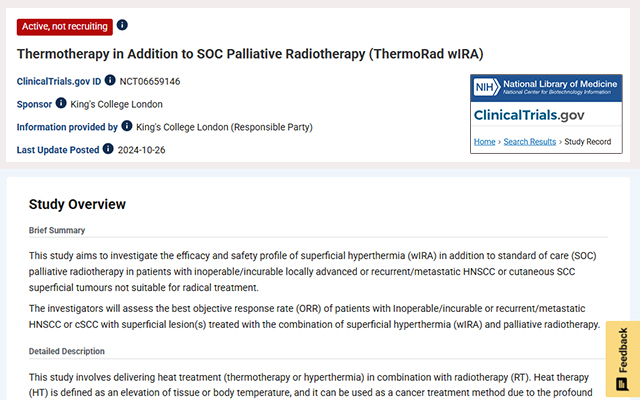Viewport: 640px width, 400px height.
Task: Go to Home breadcrumb link
Action: 484,142
